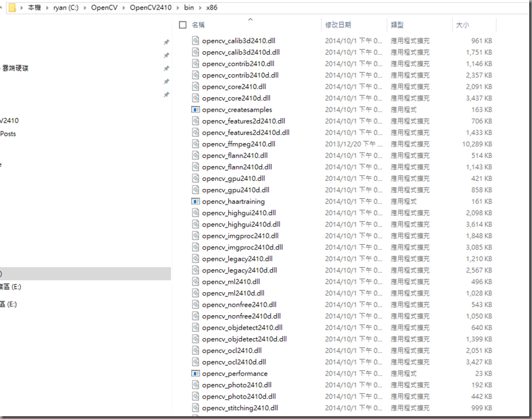Screen dimensions: 532x419
Task: Select file opencv_photo2410d.dll
Action: pyautogui.click(x=239, y=397)
